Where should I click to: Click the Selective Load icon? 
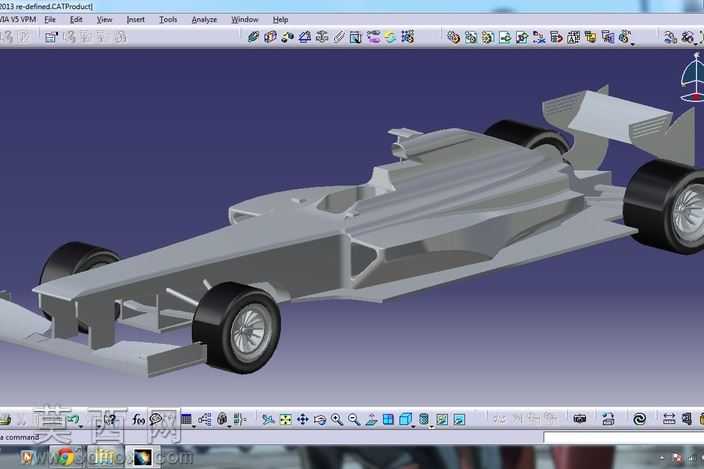click(x=591, y=38)
